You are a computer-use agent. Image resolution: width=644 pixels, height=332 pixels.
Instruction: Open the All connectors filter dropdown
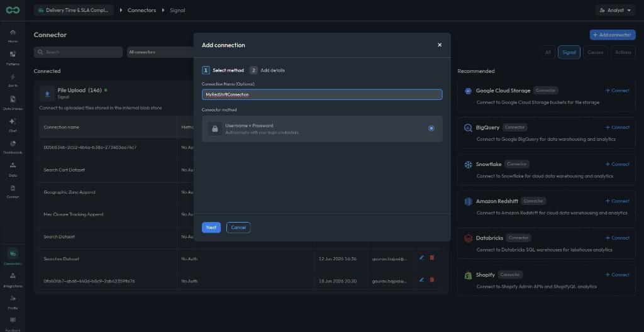pos(161,52)
